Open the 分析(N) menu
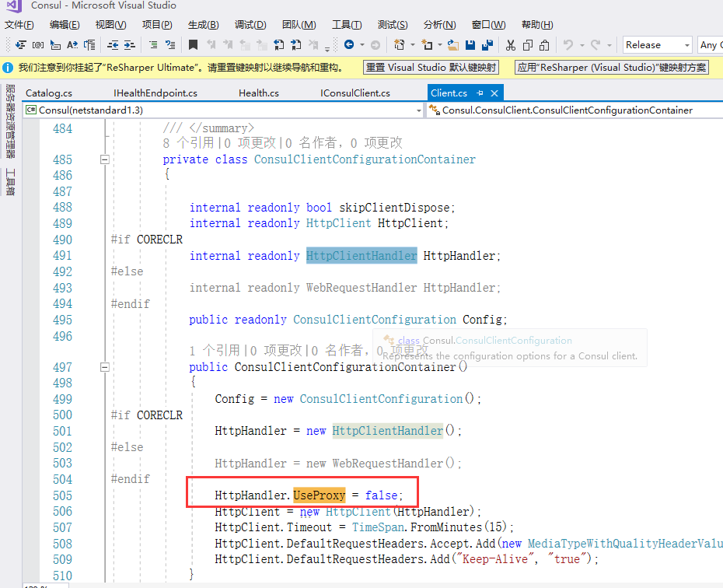Viewport: 723px width, 588px height. coord(439,25)
